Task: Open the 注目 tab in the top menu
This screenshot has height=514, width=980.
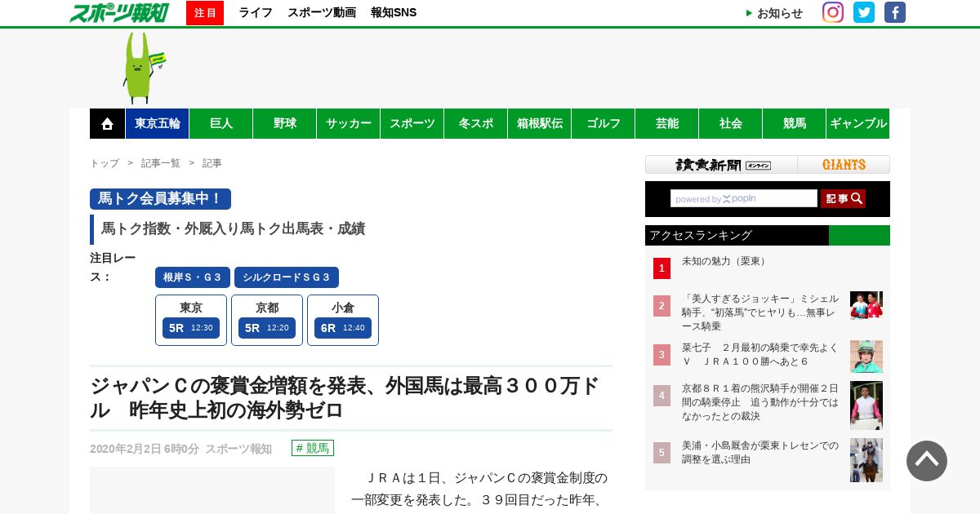Action: point(205,13)
